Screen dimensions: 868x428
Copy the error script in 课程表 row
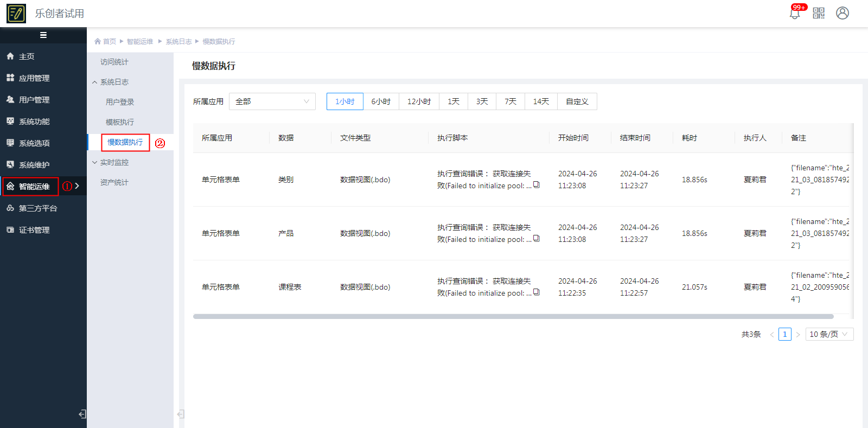(537, 292)
